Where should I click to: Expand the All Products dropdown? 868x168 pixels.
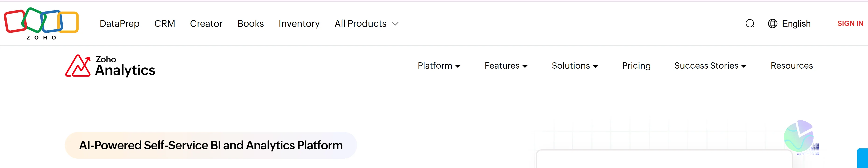pos(366,24)
